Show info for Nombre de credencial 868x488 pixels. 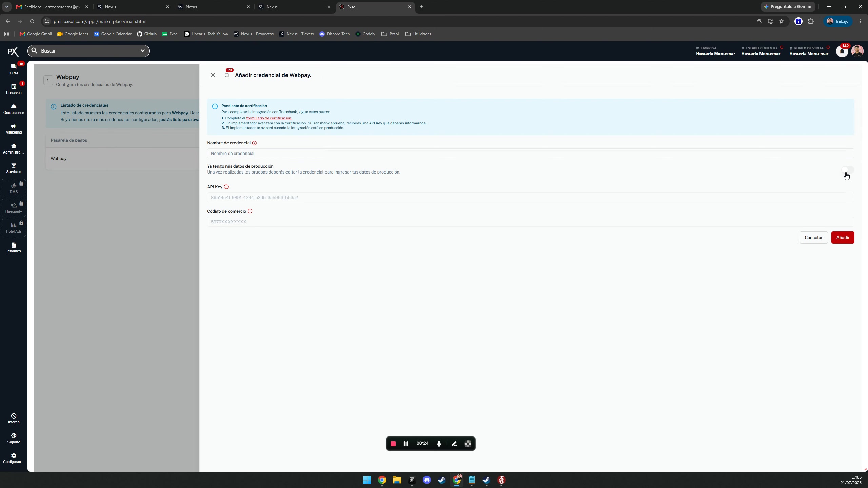254,143
